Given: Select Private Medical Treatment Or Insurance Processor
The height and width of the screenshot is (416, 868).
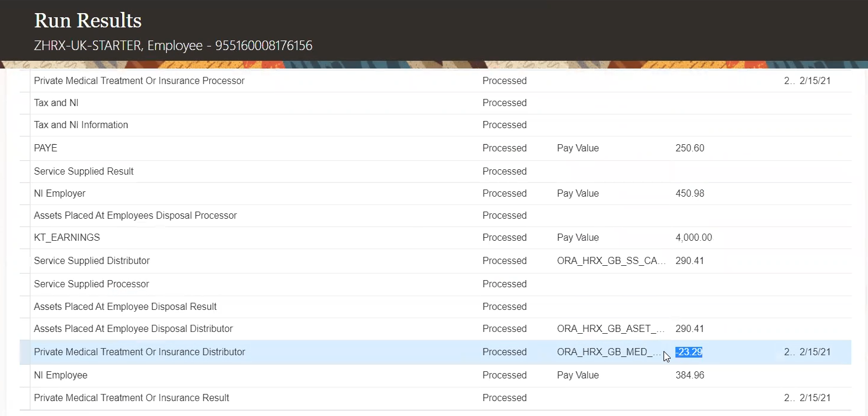Looking at the screenshot, I should coord(139,81).
